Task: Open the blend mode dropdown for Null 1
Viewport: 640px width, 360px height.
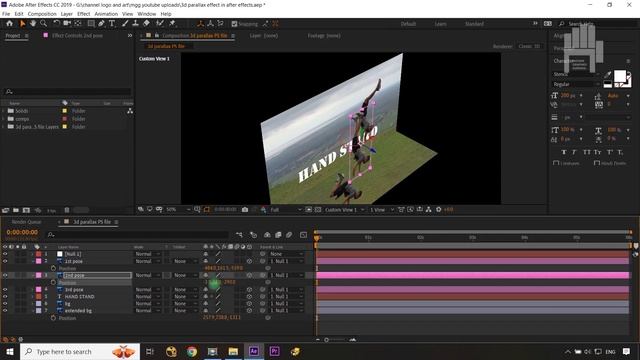Action: pyautogui.click(x=147, y=254)
